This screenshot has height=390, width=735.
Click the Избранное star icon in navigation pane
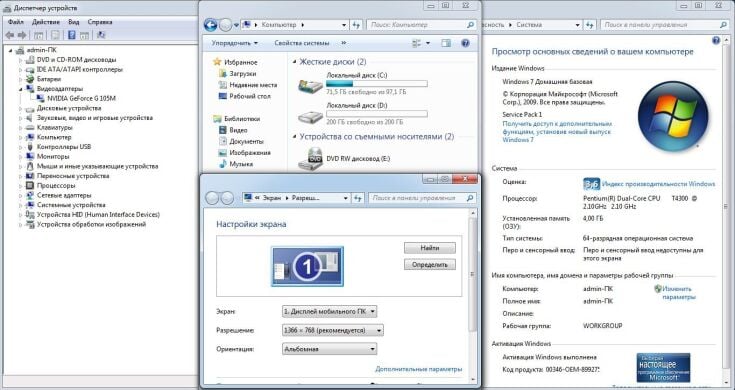click(217, 62)
